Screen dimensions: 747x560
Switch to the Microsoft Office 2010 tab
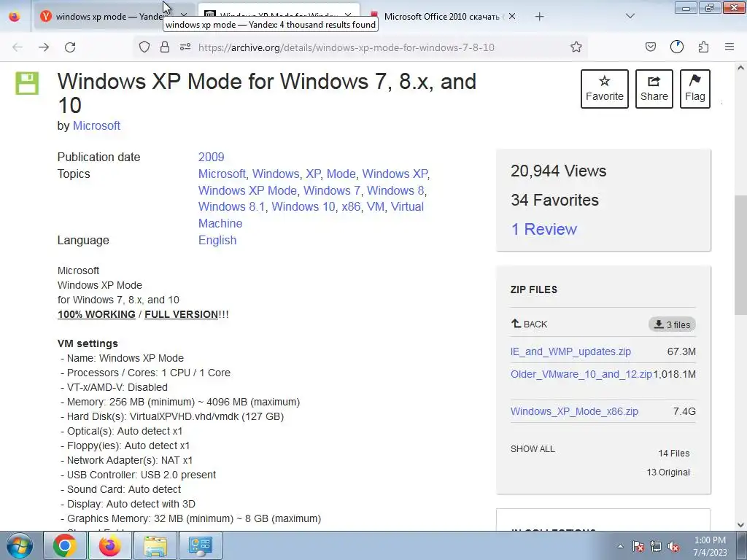(x=441, y=17)
